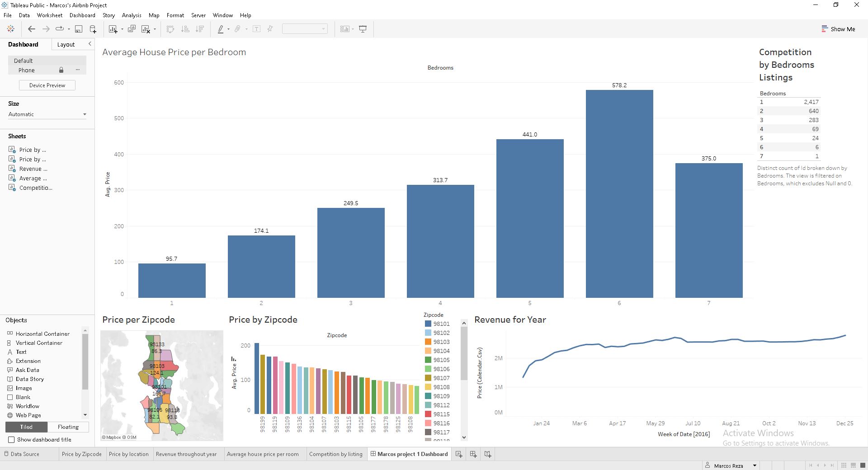The height and width of the screenshot is (470, 868).
Task: Collapse the Dashboard side pane
Action: [90, 44]
